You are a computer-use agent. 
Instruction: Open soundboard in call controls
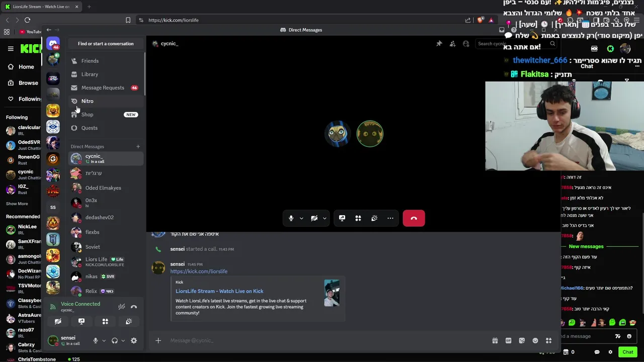pos(374,218)
